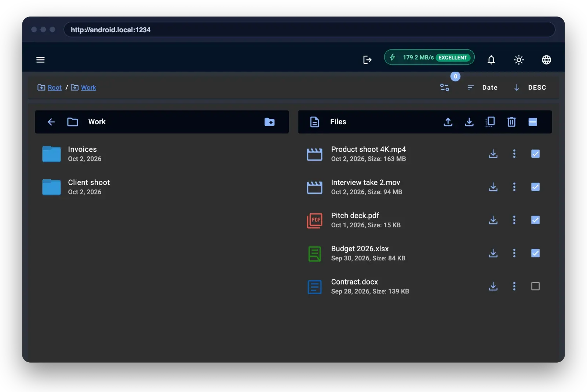Image resolution: width=587 pixels, height=392 pixels.
Task: Open the notifications bell
Action: coord(491,60)
